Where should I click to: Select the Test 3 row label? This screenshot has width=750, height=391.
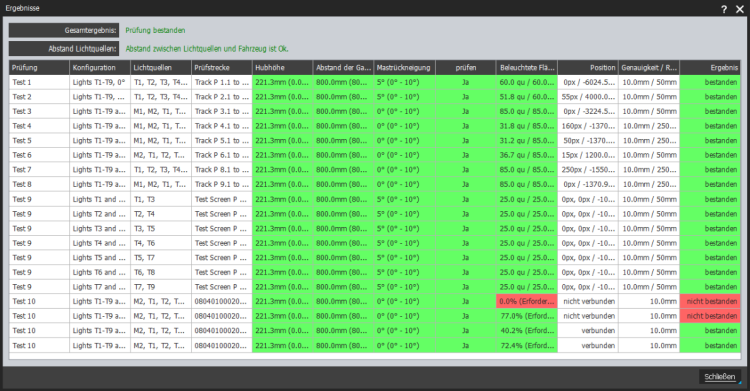39,112
